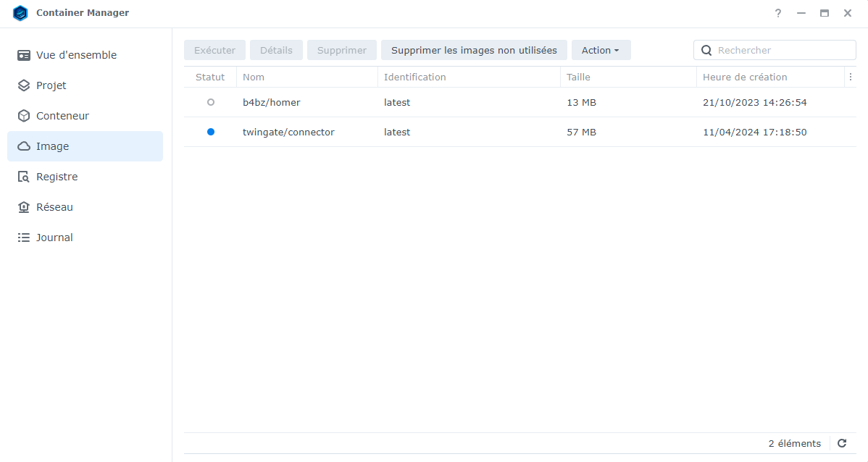Select the status radio for twingate/connector

click(210, 132)
